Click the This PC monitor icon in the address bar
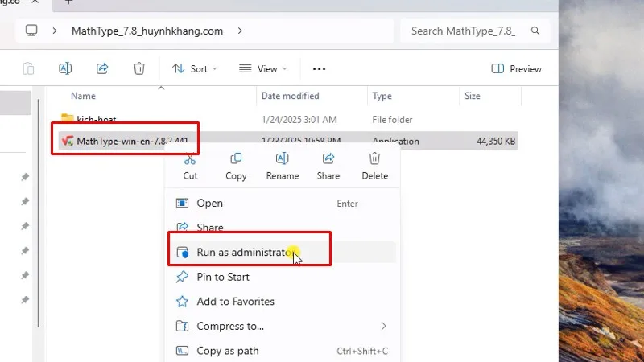 tap(31, 31)
